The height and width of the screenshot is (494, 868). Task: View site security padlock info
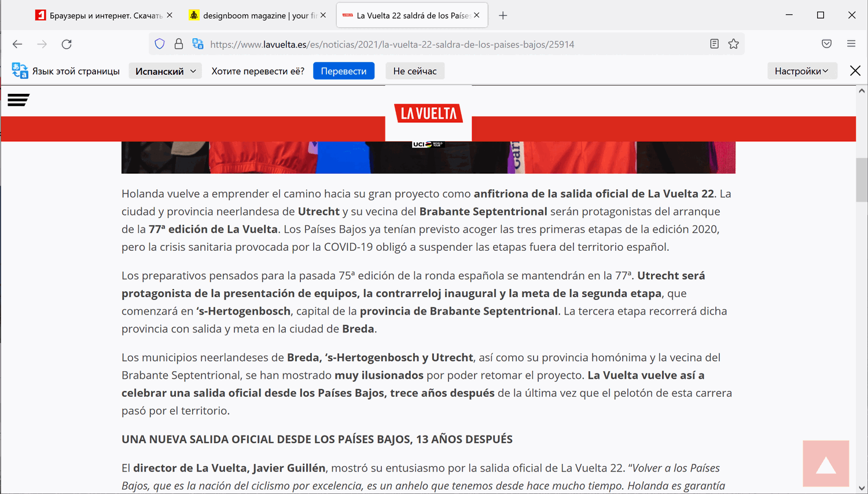pyautogui.click(x=179, y=44)
